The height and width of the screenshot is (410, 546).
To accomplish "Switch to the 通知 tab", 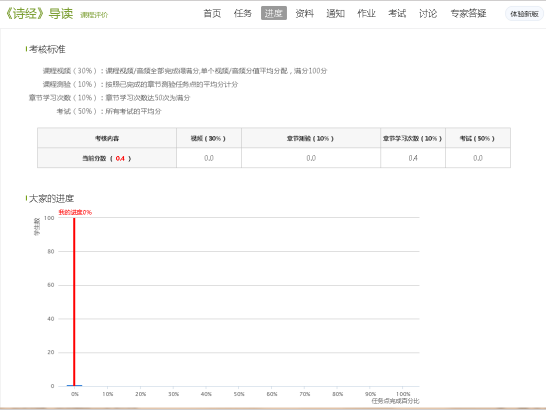I will click(335, 14).
